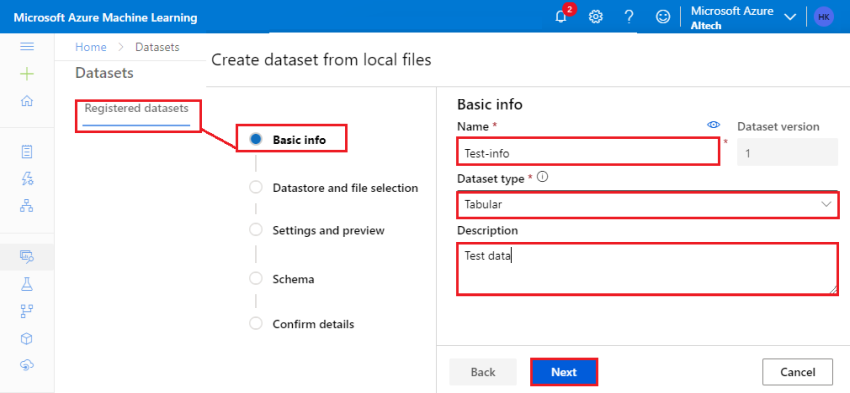Open the Models cube icon
The height and width of the screenshot is (393, 850).
click(27, 339)
